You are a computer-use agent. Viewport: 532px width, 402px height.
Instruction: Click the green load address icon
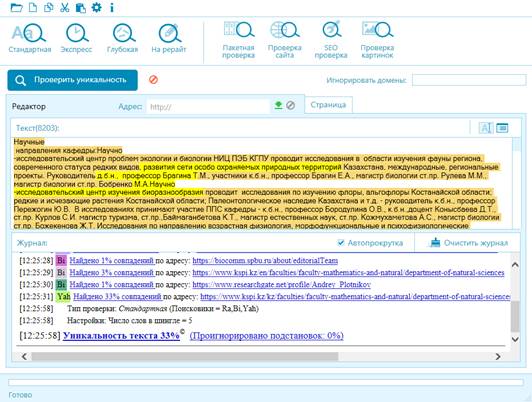coord(278,106)
